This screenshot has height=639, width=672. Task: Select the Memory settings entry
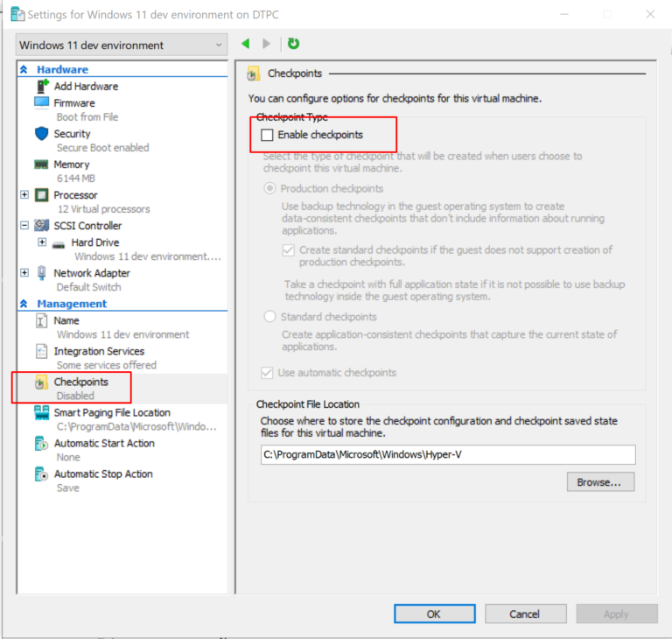pos(72,165)
